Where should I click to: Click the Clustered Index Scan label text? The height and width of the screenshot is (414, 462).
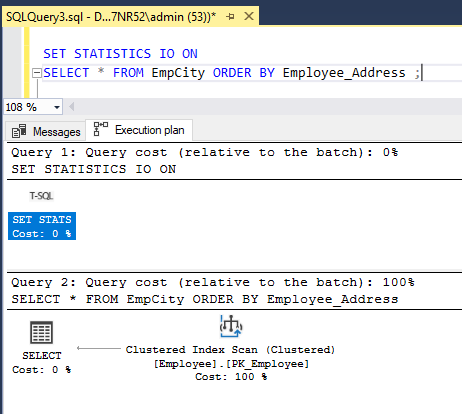pos(230,350)
